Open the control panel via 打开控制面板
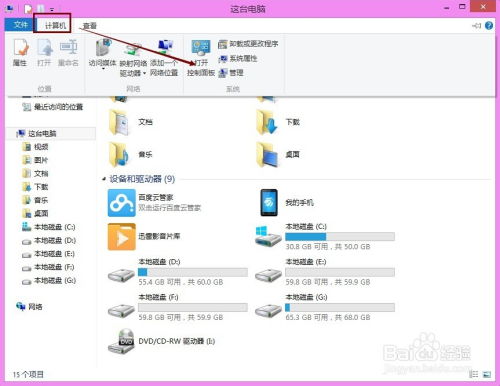 [x=201, y=58]
